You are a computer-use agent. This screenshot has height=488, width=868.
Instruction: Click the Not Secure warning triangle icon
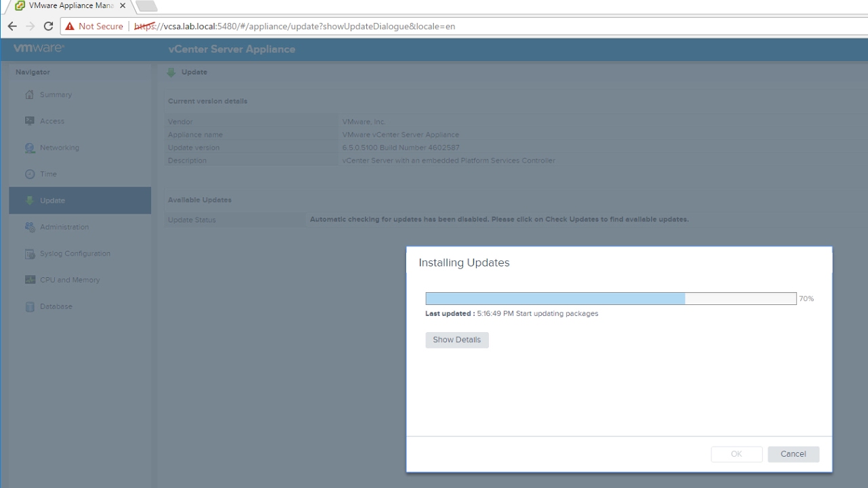(x=70, y=26)
